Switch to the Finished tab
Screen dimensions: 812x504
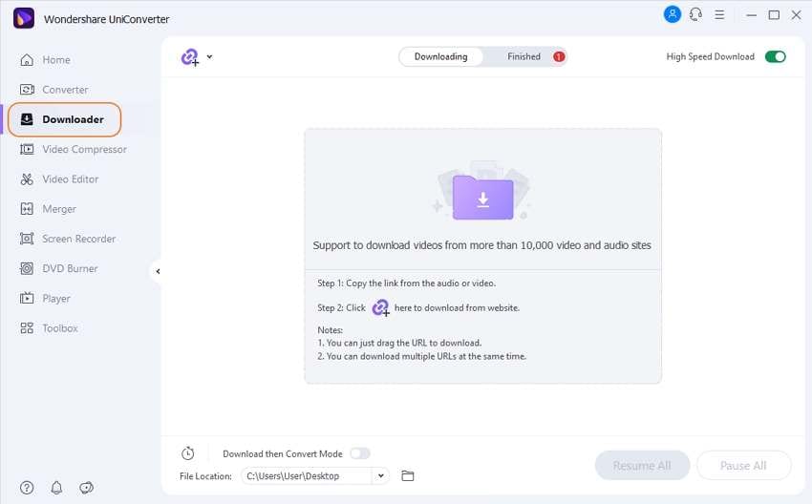524,56
